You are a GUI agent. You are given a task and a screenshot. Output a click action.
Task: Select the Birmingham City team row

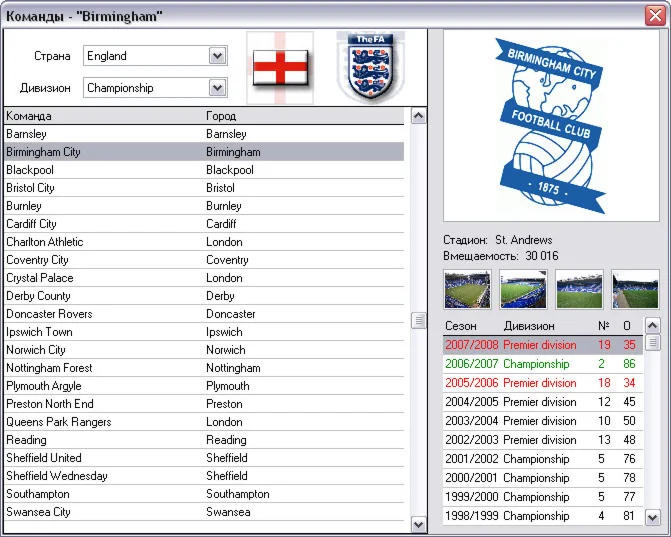click(204, 152)
